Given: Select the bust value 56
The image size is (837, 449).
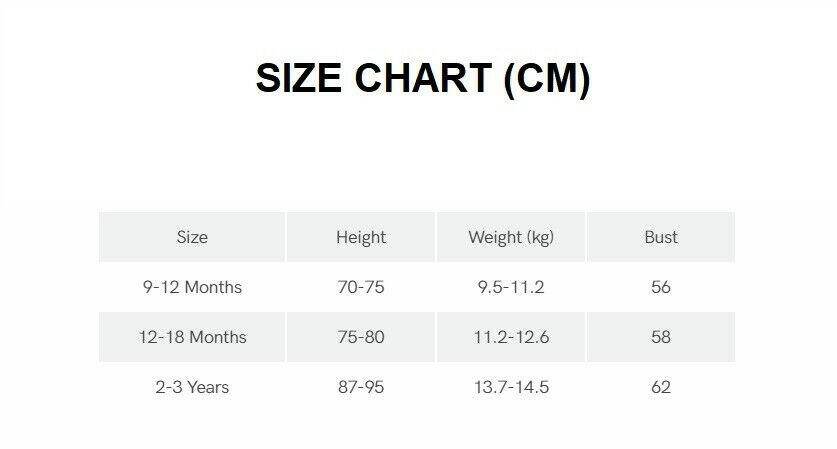Looking at the screenshot, I should (661, 287).
